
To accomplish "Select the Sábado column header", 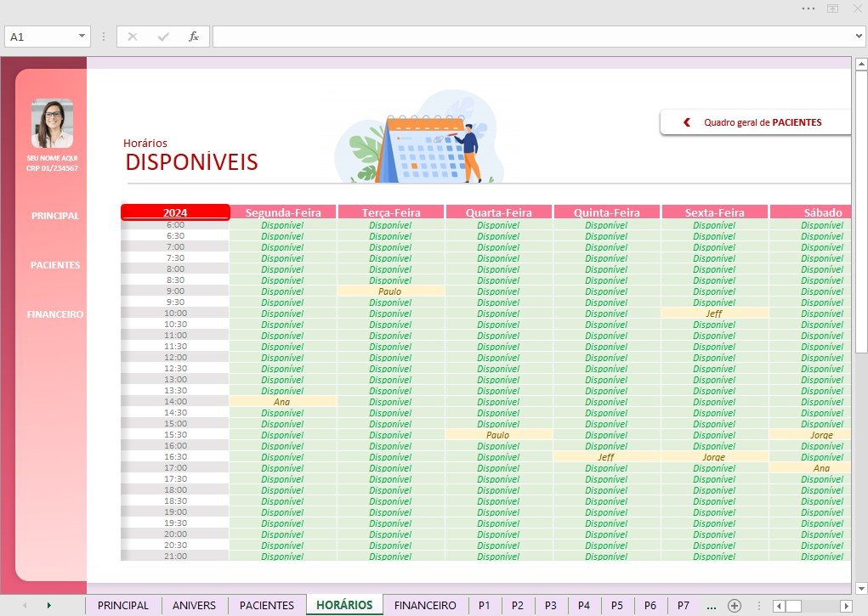I will 810,212.
